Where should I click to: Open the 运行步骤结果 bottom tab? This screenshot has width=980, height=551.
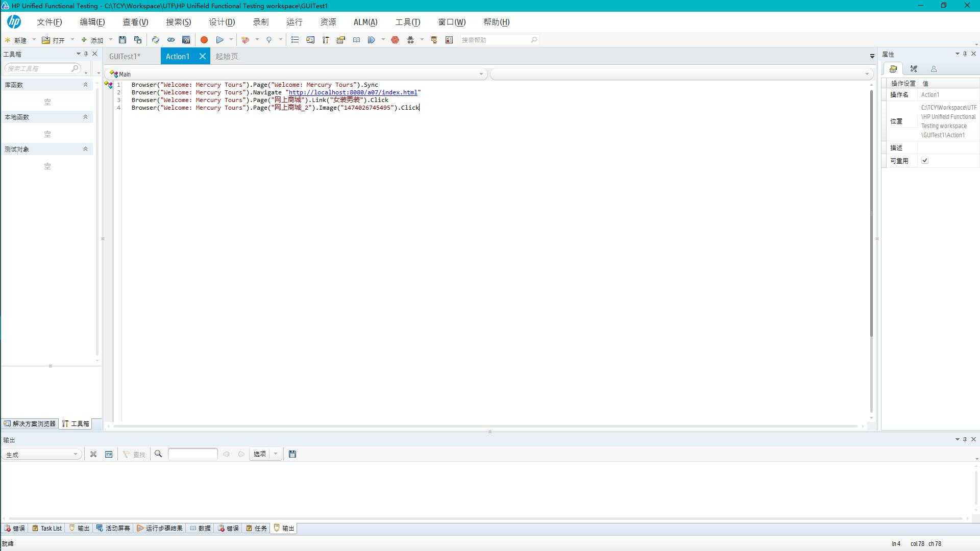coord(160,528)
